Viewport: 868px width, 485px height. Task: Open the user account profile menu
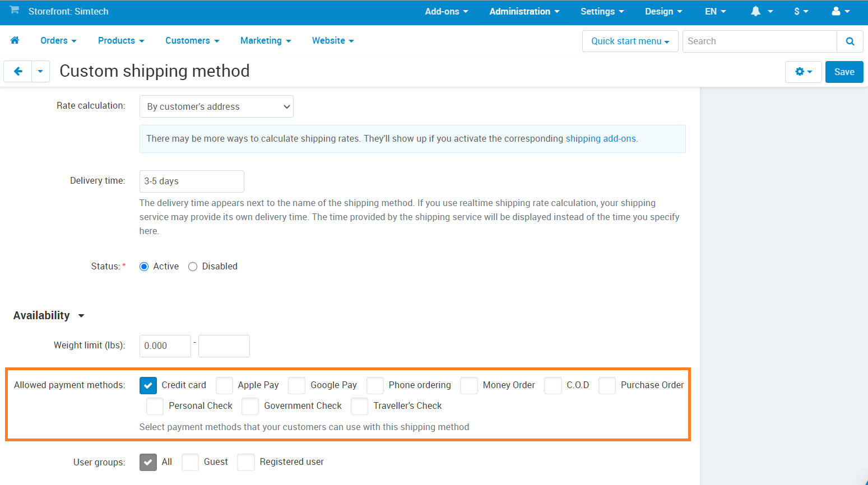click(x=841, y=11)
